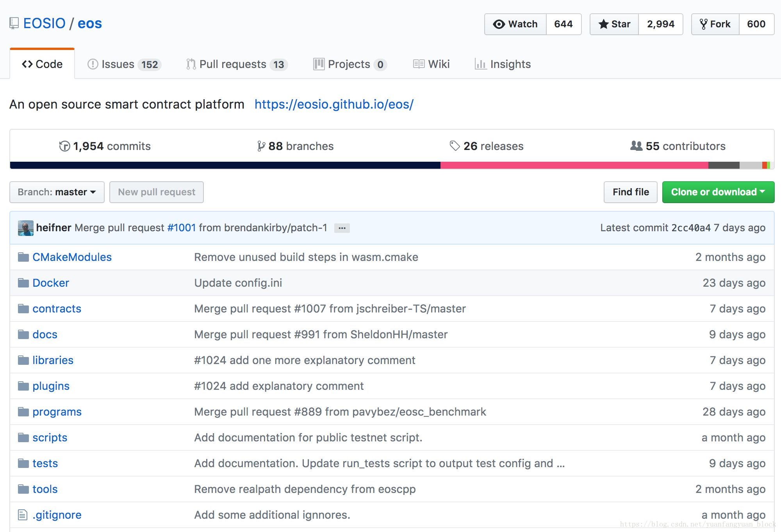Click the commits history clock icon

pyautogui.click(x=64, y=146)
